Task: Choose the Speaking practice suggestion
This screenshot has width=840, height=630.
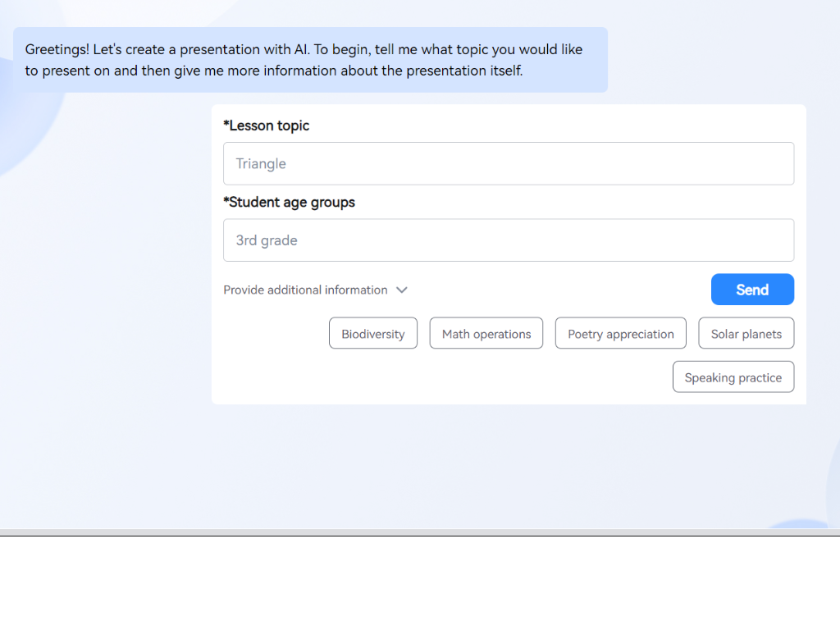Action: click(733, 377)
